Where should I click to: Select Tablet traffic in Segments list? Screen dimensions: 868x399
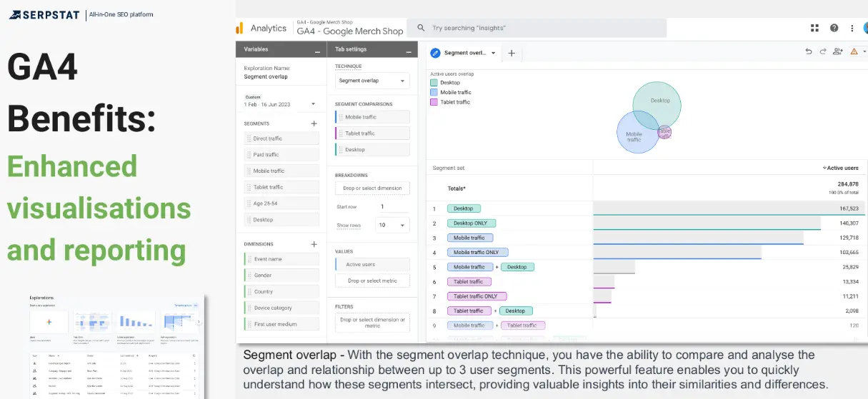coord(281,187)
